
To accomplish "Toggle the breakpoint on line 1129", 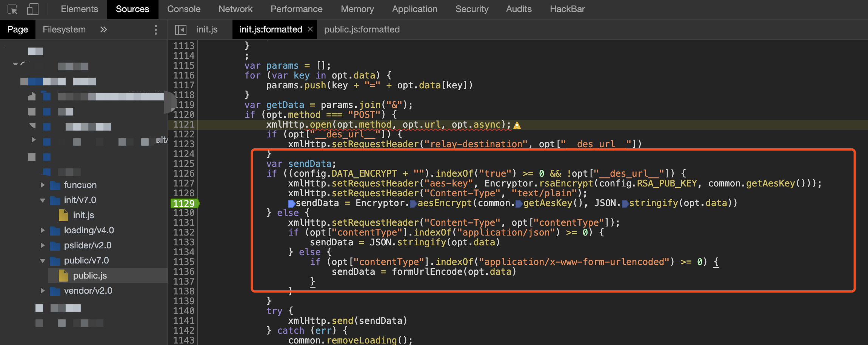I will click(x=184, y=203).
